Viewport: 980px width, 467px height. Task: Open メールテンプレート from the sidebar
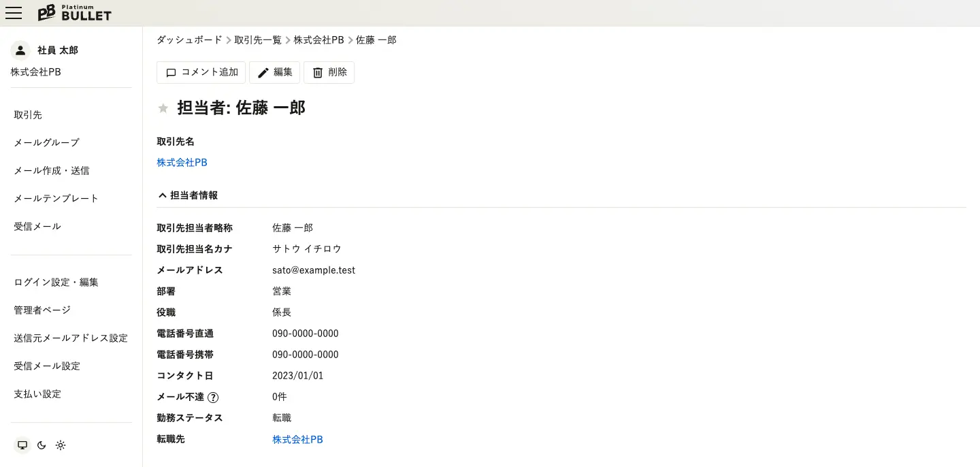(x=56, y=199)
